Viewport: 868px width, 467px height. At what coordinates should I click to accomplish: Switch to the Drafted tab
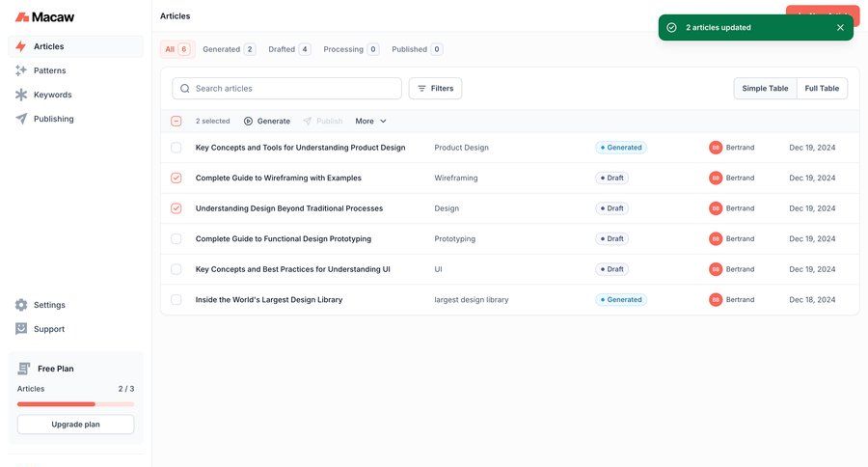click(289, 49)
